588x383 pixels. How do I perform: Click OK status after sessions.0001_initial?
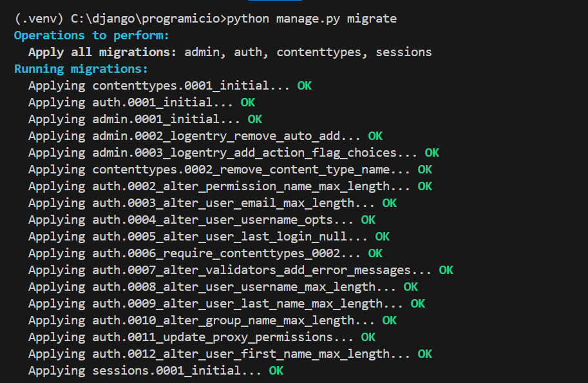[276, 371]
